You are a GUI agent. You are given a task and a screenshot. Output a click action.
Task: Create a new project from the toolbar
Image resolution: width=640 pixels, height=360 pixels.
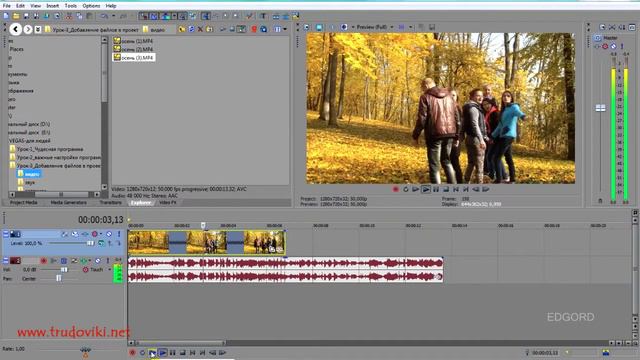point(6,16)
